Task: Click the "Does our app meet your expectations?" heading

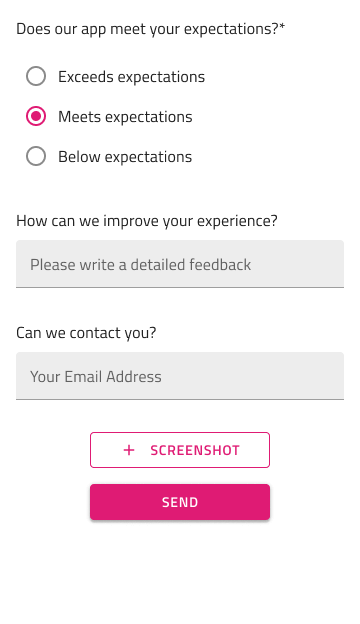Action: coord(147,29)
